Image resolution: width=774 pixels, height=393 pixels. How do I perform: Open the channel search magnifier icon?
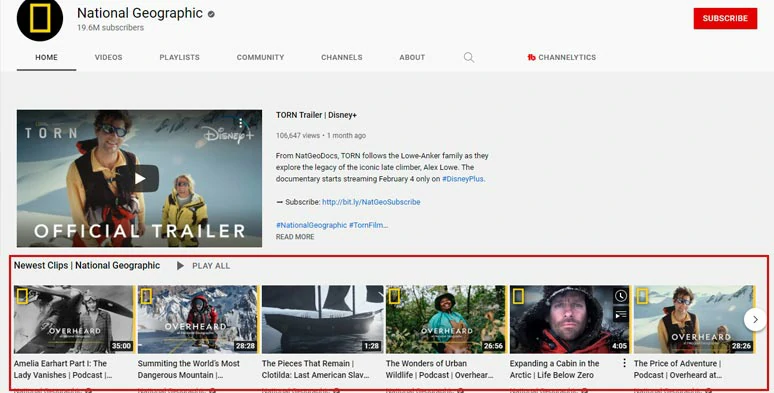tap(469, 57)
